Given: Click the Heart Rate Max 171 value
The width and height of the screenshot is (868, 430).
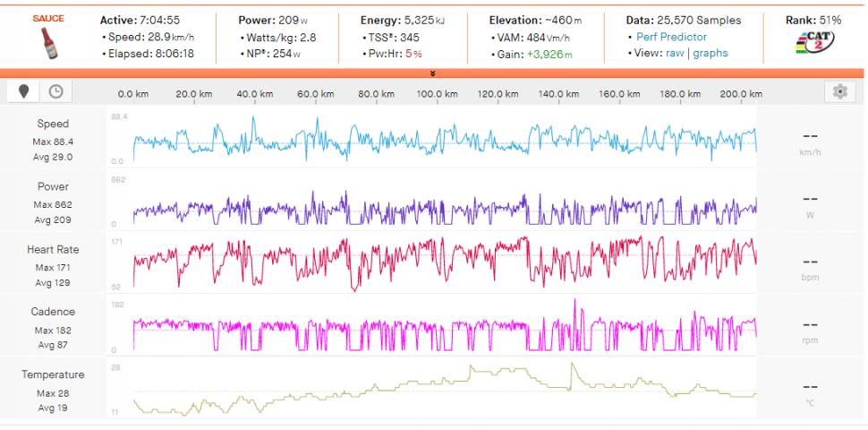Looking at the screenshot, I should click(x=53, y=268).
